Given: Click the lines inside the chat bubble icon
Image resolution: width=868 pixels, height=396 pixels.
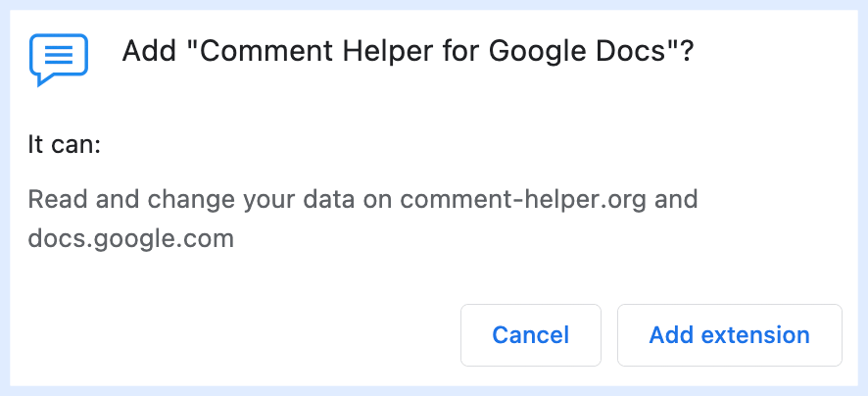Looking at the screenshot, I should pos(59,55).
